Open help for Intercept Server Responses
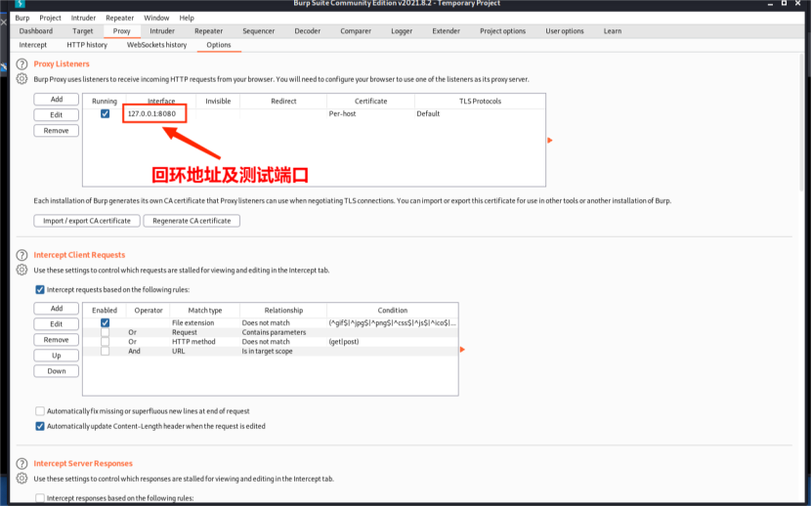The width and height of the screenshot is (812, 506). 21,464
